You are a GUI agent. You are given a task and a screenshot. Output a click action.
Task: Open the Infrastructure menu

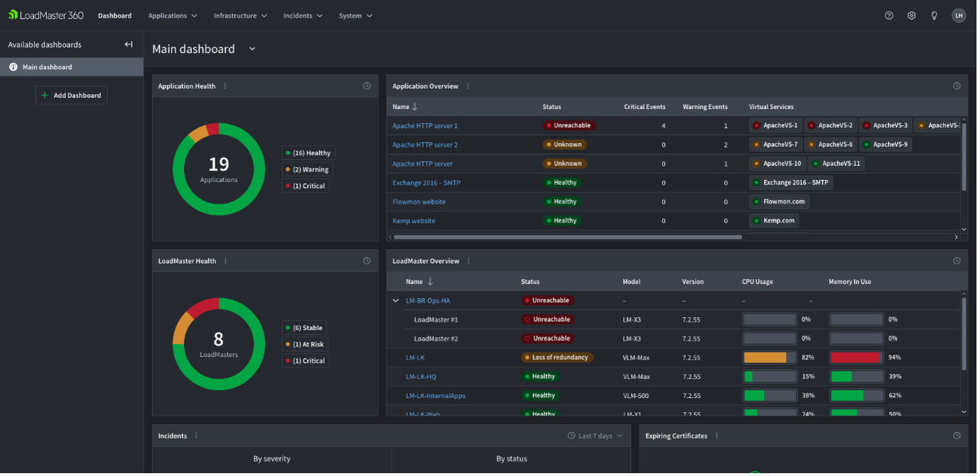click(240, 15)
